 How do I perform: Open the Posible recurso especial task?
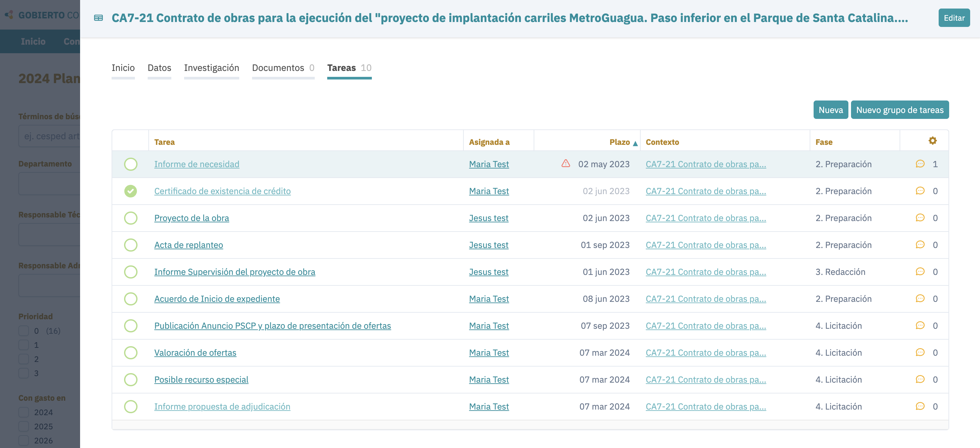201,379
